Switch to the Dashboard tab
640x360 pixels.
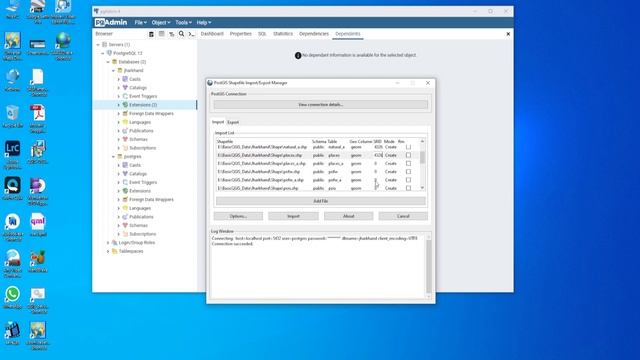212,34
